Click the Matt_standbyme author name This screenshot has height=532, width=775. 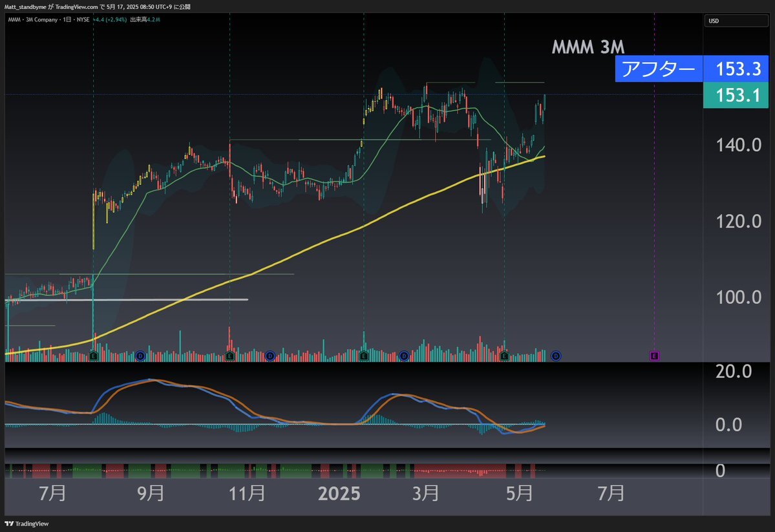click(x=25, y=7)
